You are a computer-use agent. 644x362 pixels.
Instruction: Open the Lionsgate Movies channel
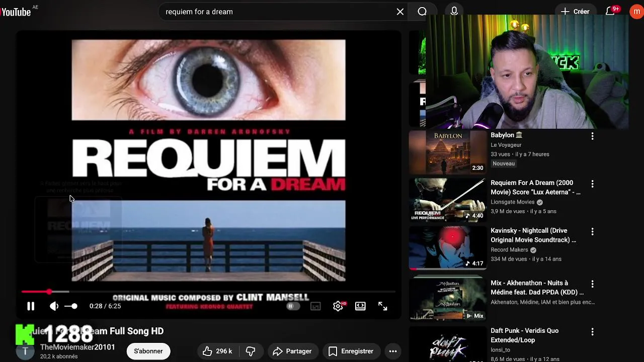513,202
